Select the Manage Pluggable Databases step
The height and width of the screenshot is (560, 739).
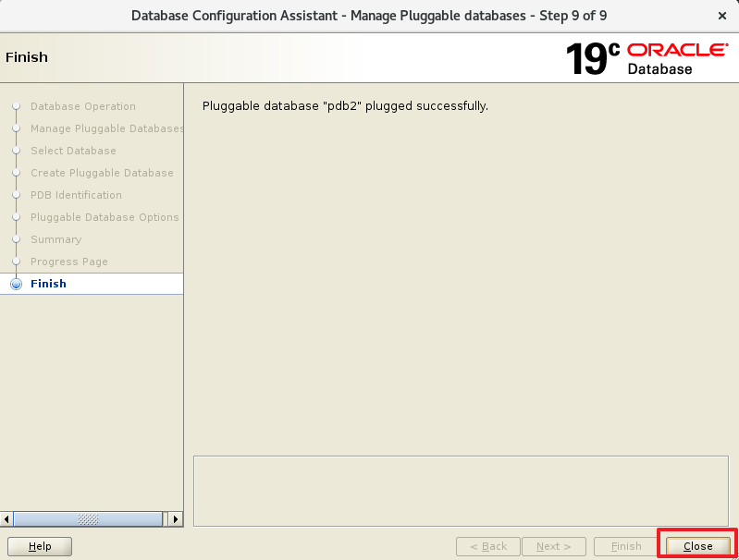pyautogui.click(x=106, y=128)
